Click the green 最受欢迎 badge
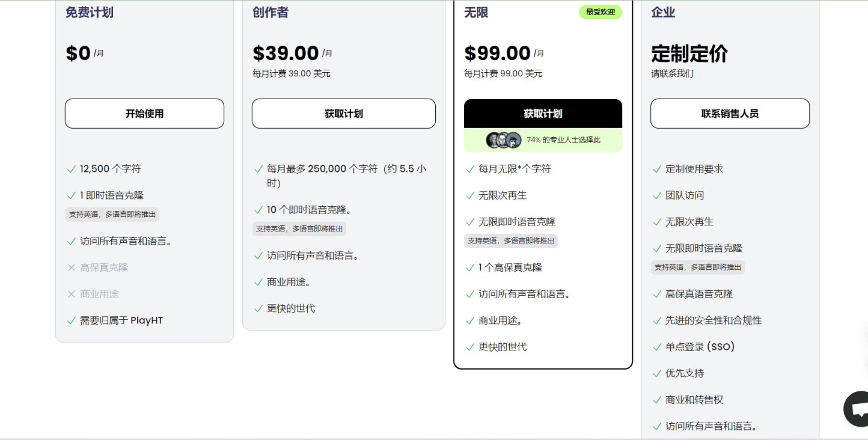Viewport: 868px width, 440px height. point(600,12)
